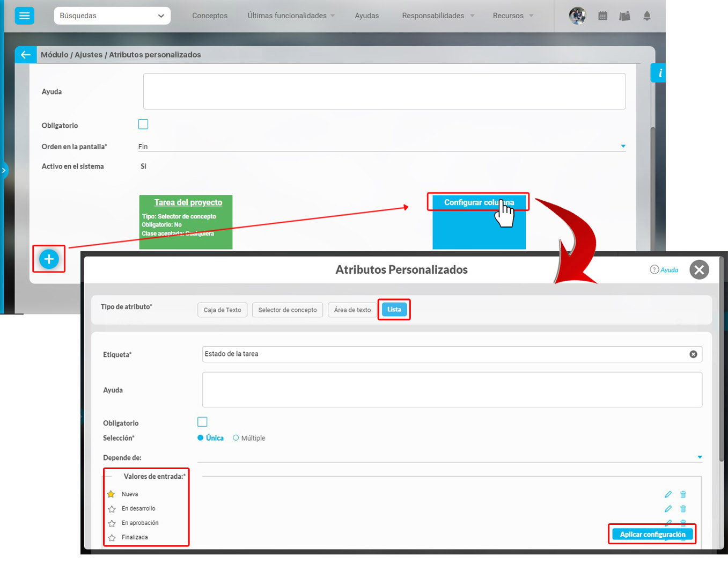Select the Múltiple selection option
Viewport: 728px width, 570px height.
point(236,438)
